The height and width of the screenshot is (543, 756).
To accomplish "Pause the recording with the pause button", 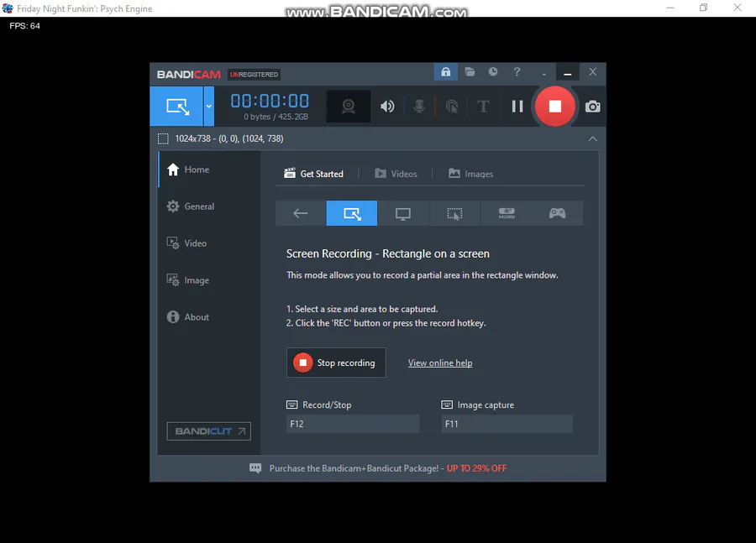I will [517, 106].
